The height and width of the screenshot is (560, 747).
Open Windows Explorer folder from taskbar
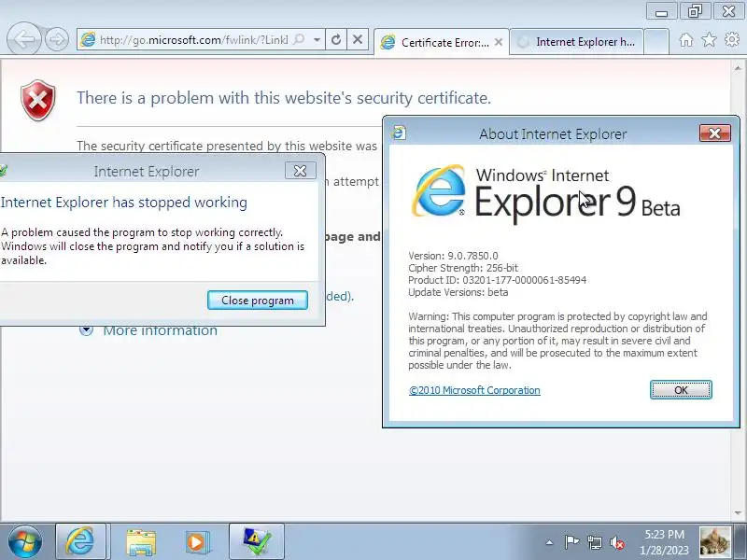click(x=141, y=542)
